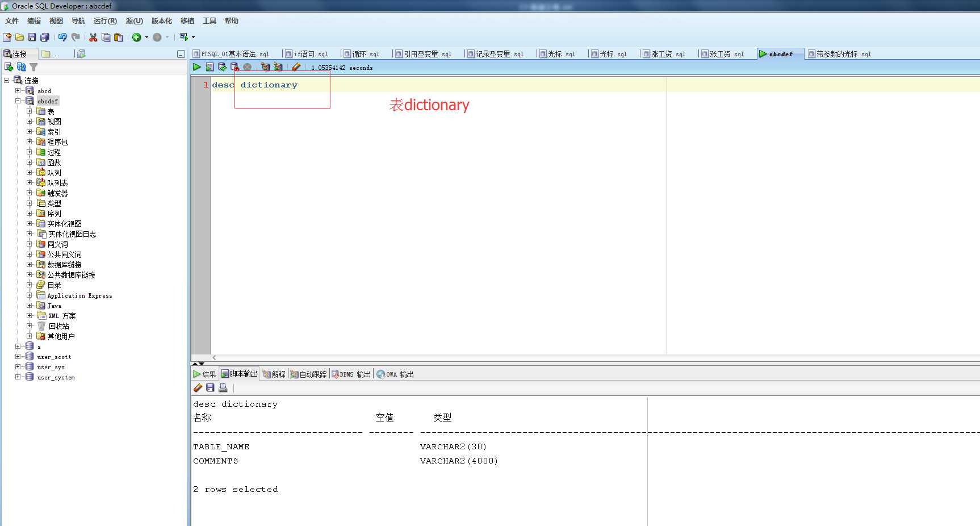Click the Explain Plan icon
This screenshot has height=526, width=980.
pos(265,67)
